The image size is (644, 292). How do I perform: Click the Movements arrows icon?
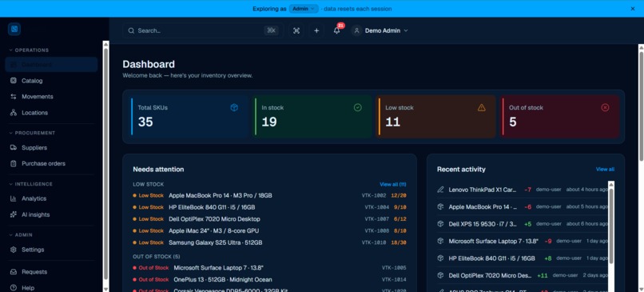click(x=14, y=97)
